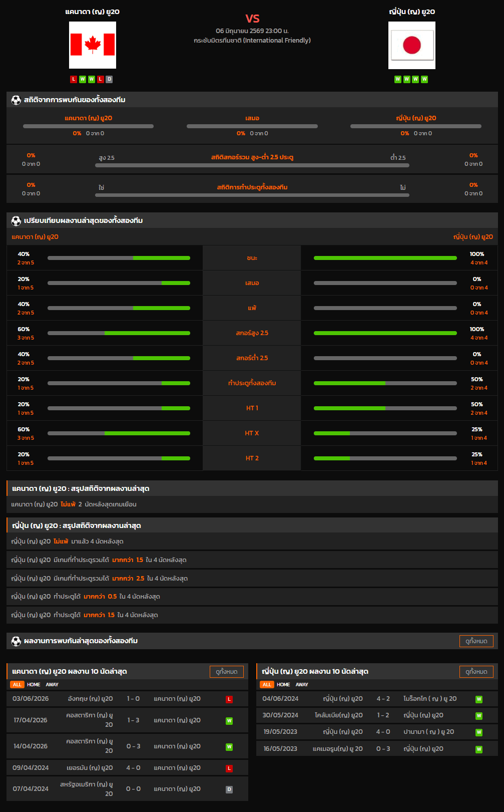Image resolution: width=504 pixels, height=812 pixels.
Task: Click team name ปานามา ( ญ ) ยู 20
Action: (429, 732)
